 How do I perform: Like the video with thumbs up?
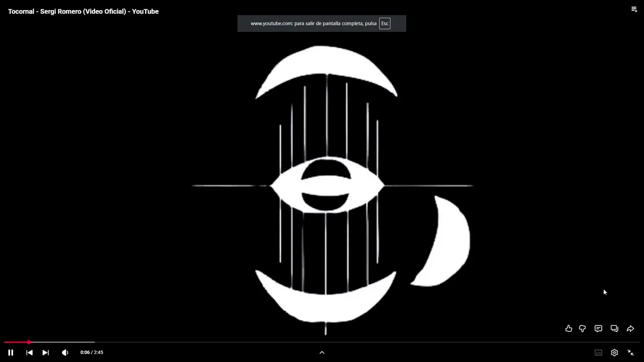(569, 328)
